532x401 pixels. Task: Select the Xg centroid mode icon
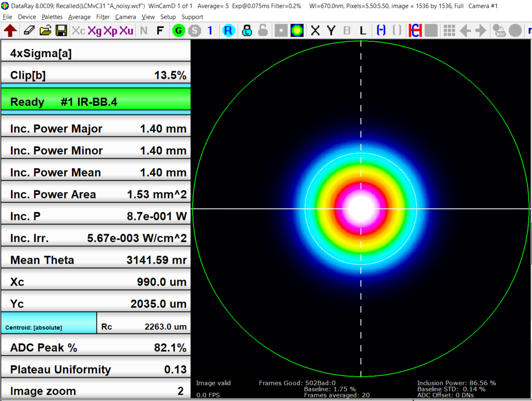[95, 31]
